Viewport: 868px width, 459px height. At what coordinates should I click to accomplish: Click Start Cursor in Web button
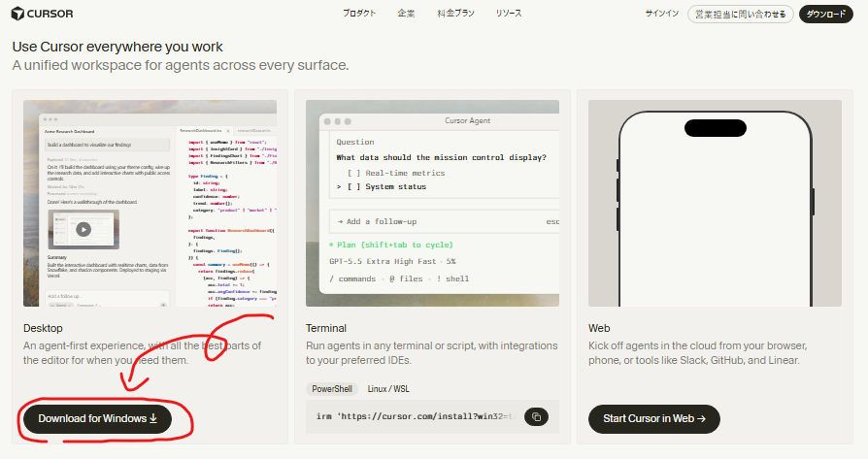pyautogui.click(x=653, y=418)
